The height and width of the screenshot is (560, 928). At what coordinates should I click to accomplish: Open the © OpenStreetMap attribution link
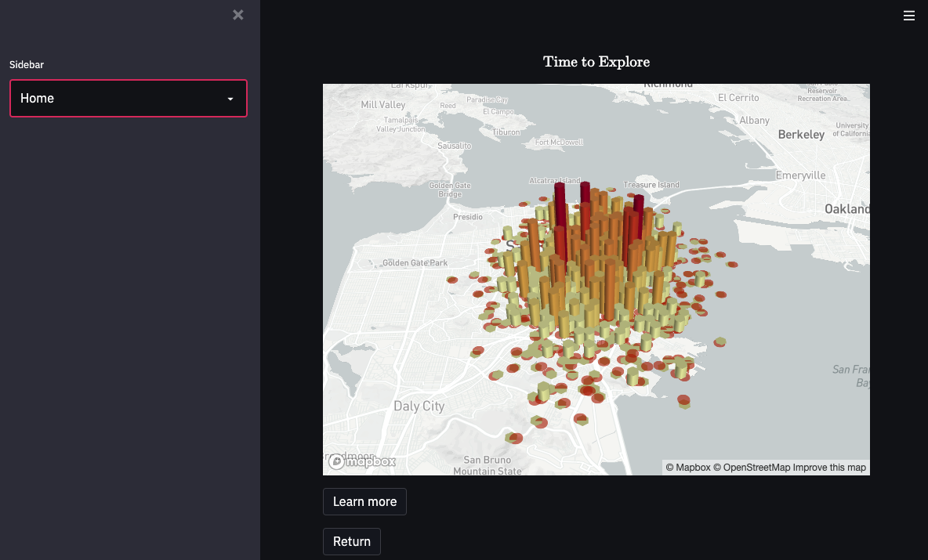coord(752,467)
